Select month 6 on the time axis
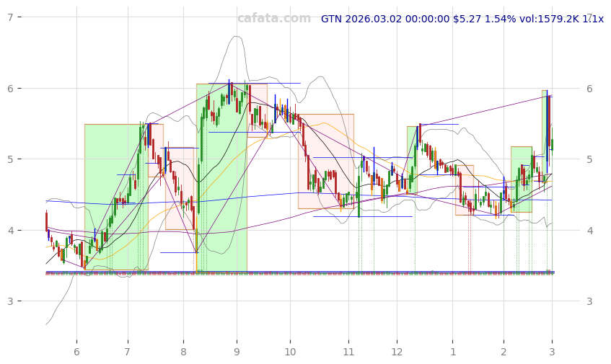 point(76,352)
